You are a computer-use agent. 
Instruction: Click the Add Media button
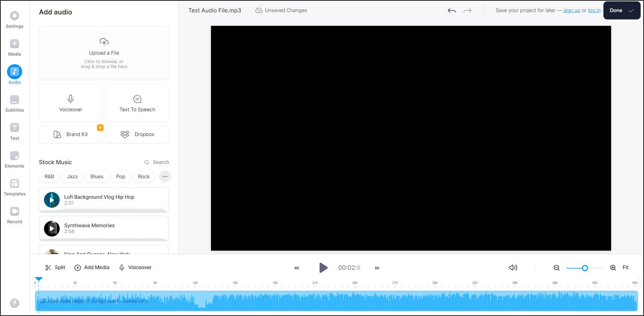tap(92, 267)
